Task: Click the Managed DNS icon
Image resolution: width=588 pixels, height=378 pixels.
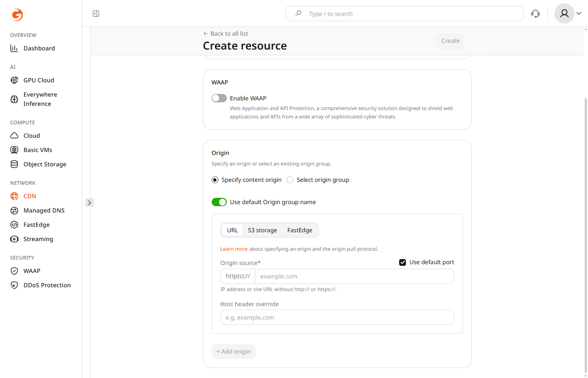Action: coord(14,210)
